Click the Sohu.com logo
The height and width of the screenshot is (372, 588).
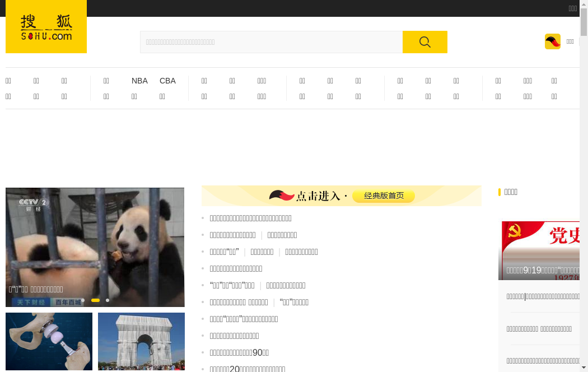pyautogui.click(x=46, y=27)
